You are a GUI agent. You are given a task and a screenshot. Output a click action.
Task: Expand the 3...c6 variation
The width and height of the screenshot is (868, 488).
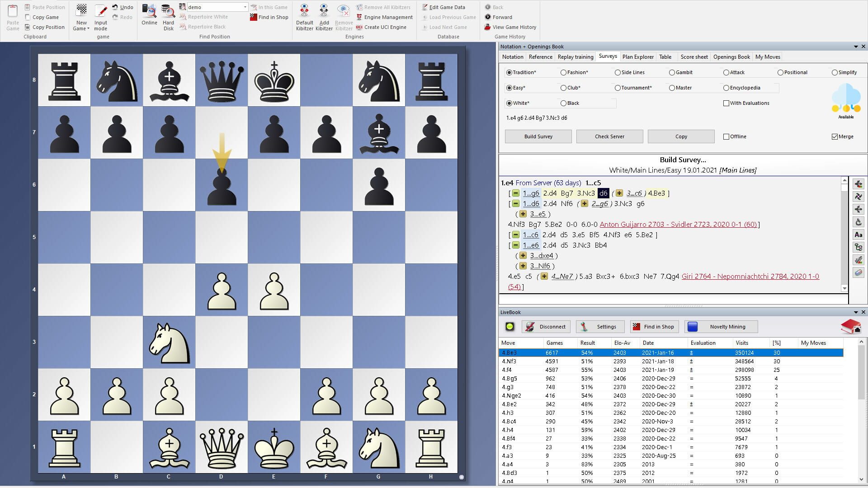[x=619, y=193]
